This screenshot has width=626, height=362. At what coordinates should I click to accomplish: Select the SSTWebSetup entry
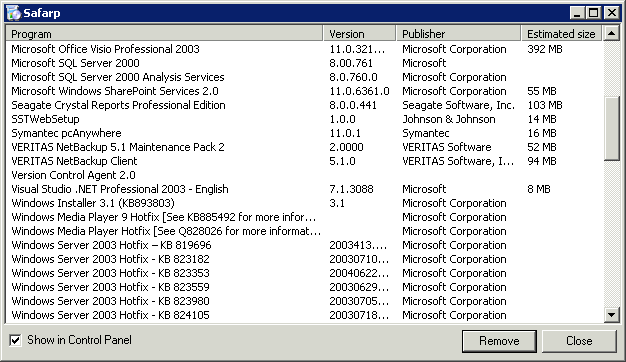click(x=46, y=119)
